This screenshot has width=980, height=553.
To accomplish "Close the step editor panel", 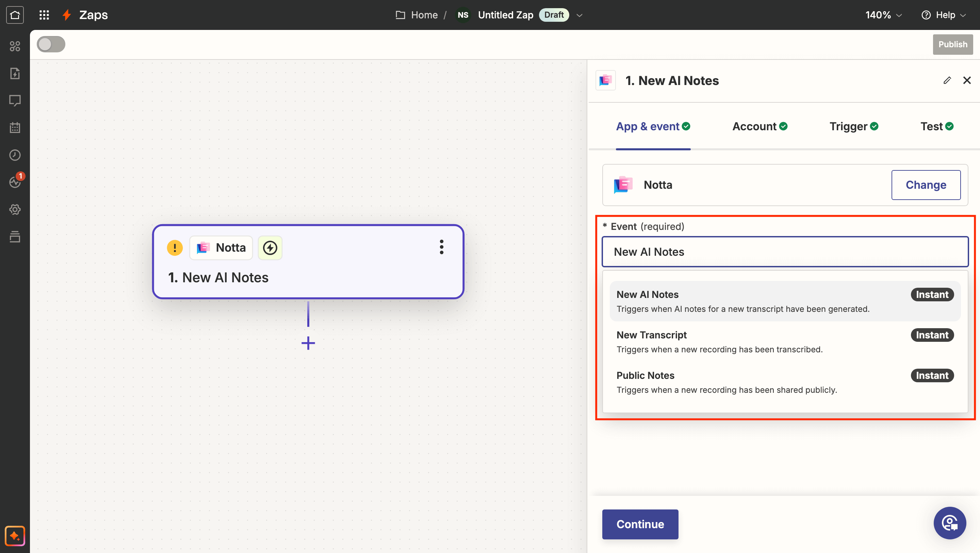I will 967,80.
